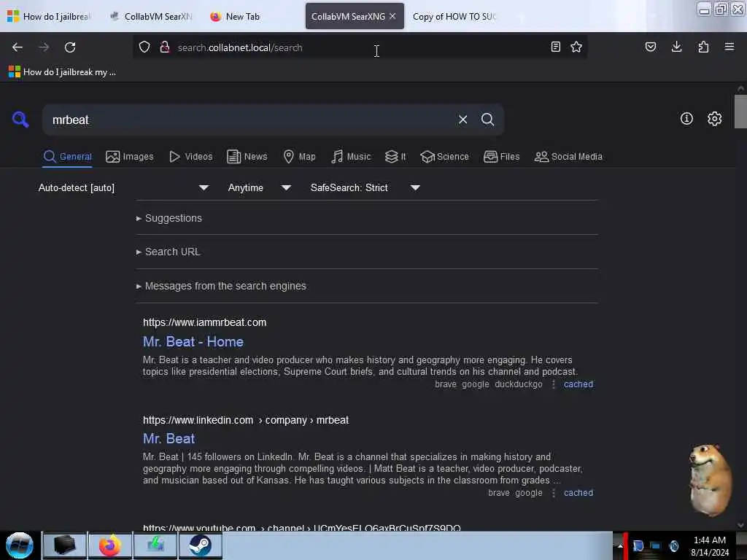Select the News search category
Screen dimensions: 747x560
247,157
